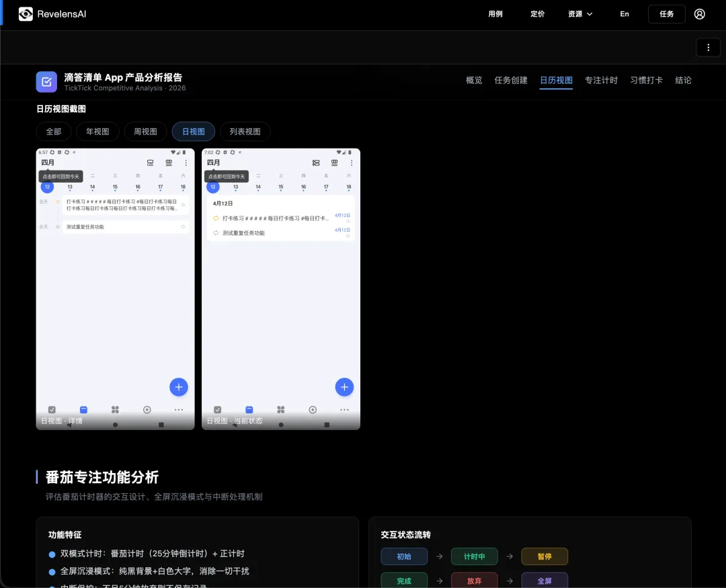Expand the 资源 dropdown menu

click(x=579, y=14)
